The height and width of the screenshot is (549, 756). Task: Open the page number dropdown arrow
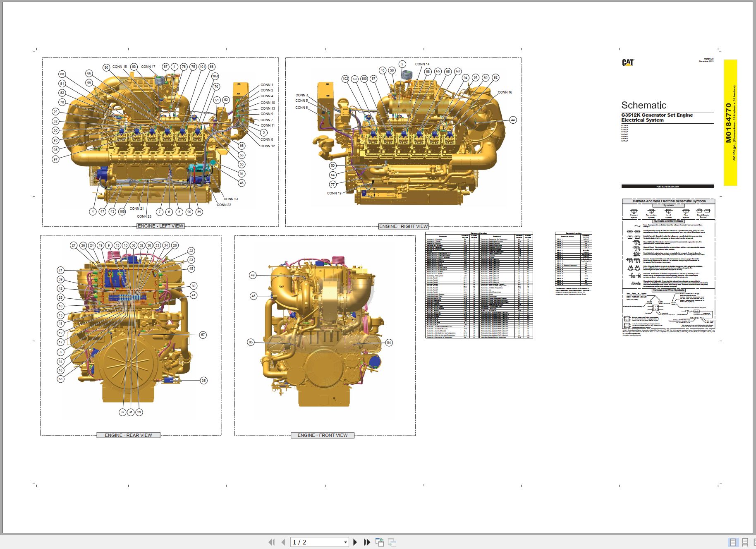(345, 542)
